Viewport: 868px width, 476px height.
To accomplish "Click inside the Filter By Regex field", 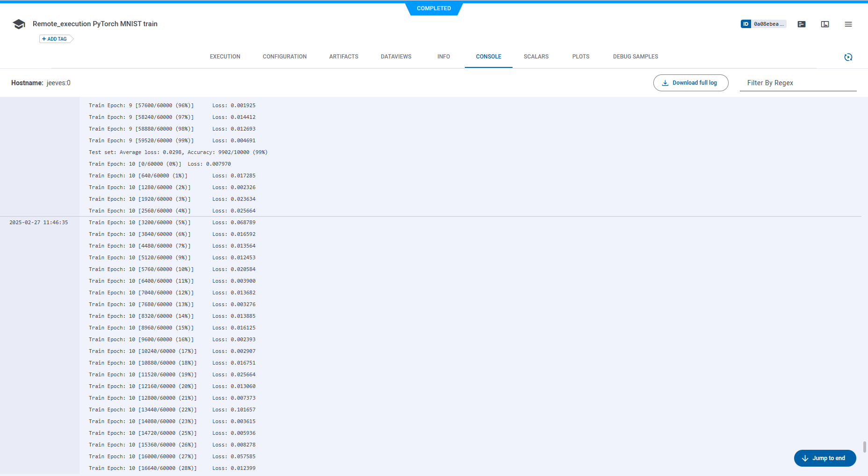I will click(795, 83).
